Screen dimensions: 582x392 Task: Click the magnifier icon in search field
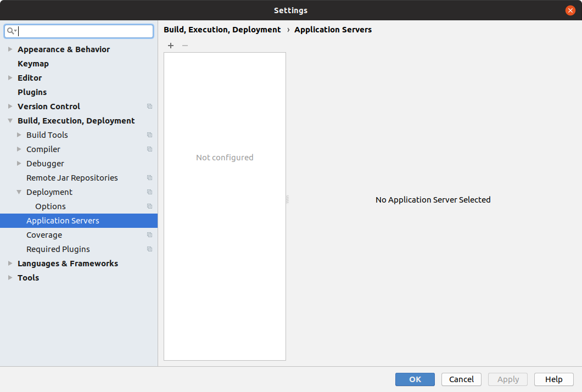pyautogui.click(x=11, y=31)
